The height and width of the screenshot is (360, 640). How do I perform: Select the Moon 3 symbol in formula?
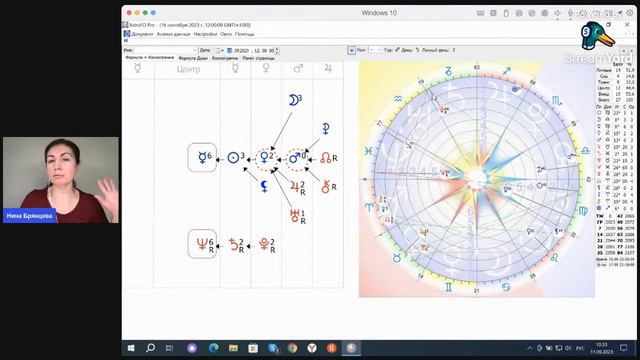click(x=295, y=100)
